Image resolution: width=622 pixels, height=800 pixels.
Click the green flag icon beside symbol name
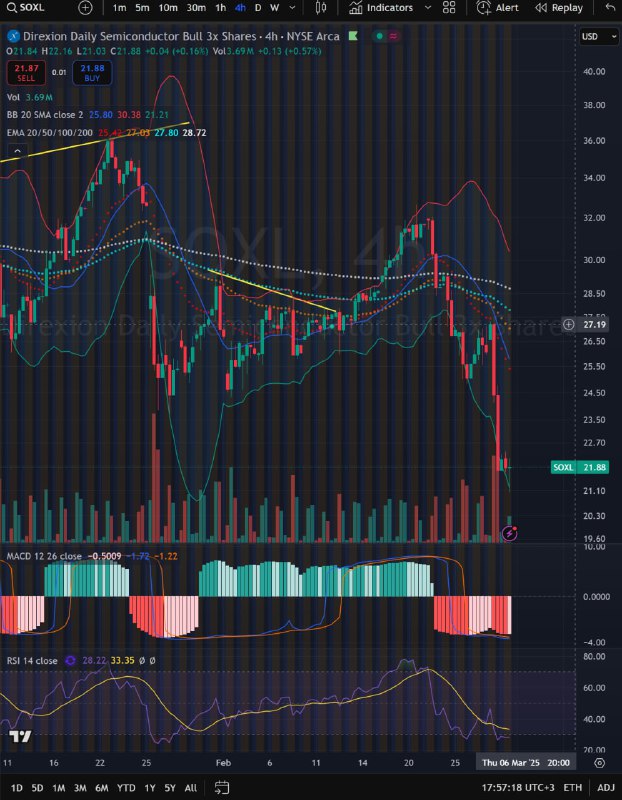coord(353,36)
